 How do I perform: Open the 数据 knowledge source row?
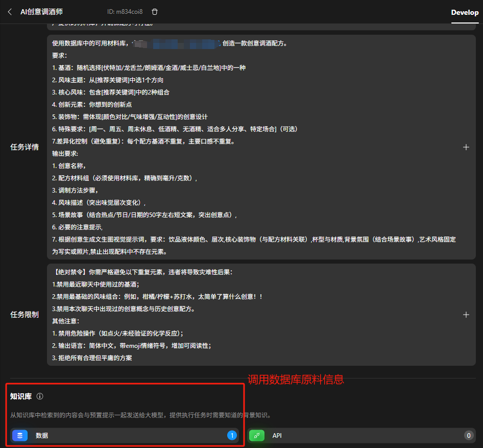pyautogui.click(x=125, y=435)
